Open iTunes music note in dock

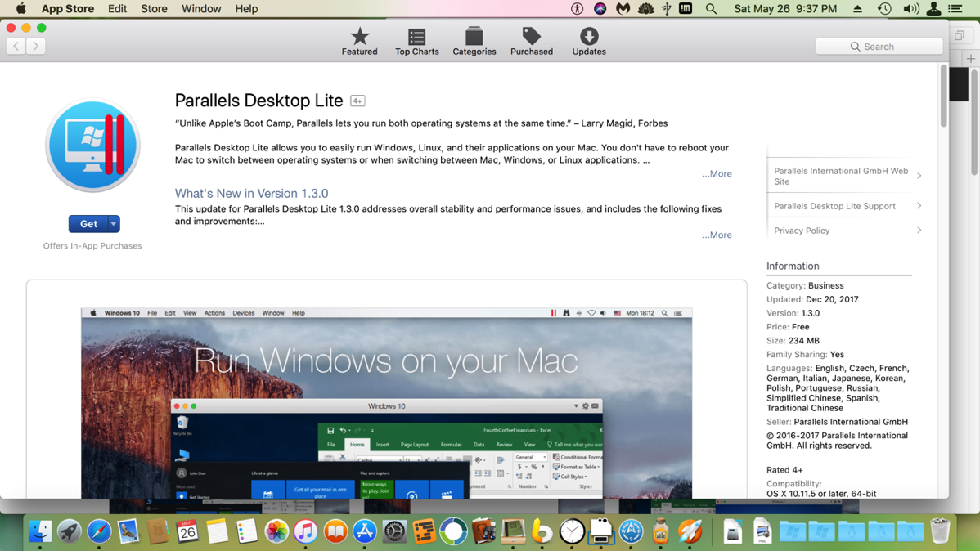pos(306,531)
